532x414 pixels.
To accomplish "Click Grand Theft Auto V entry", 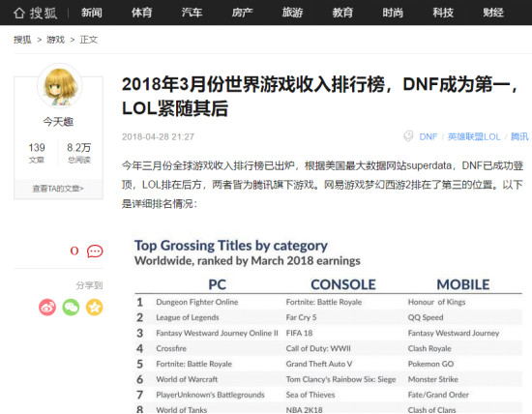I will coord(319,364).
